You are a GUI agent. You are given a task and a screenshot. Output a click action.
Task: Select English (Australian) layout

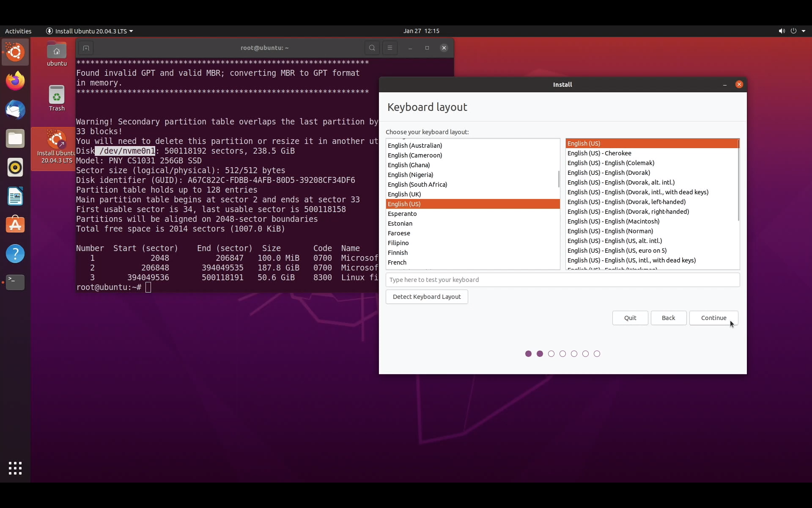coord(473,146)
